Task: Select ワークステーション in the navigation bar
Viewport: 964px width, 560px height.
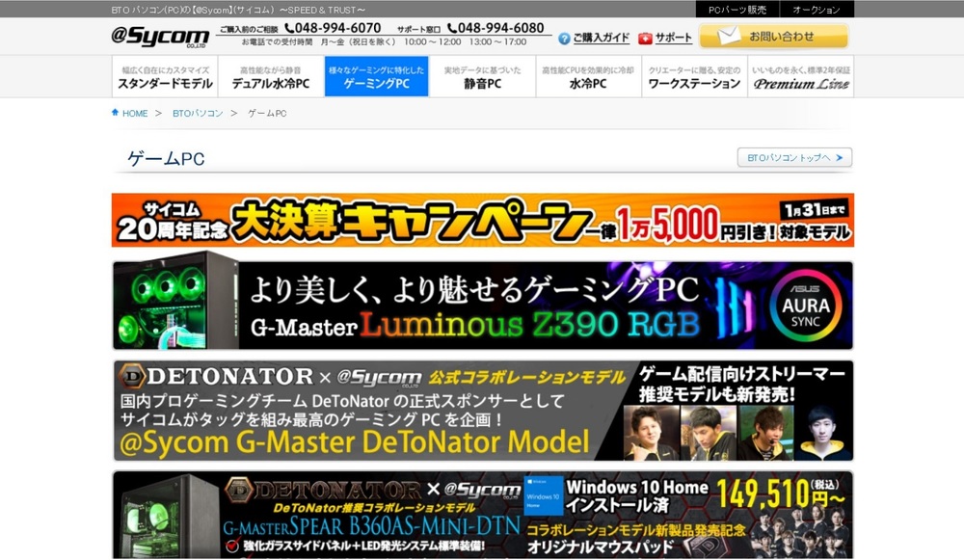Action: coord(694,77)
